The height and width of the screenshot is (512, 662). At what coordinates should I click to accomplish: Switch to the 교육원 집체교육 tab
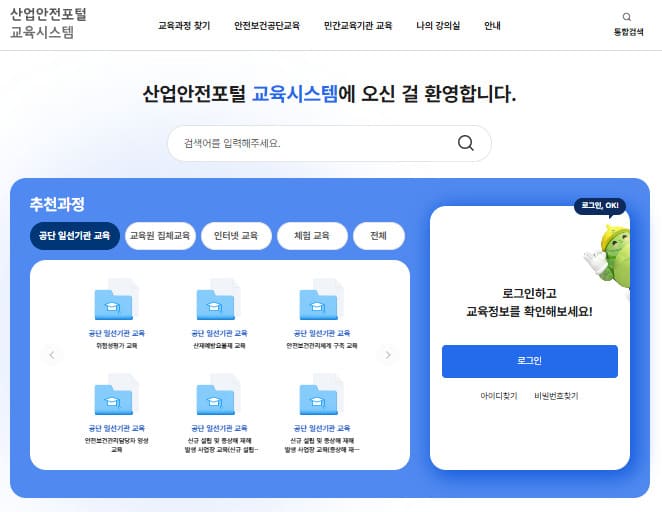point(160,236)
